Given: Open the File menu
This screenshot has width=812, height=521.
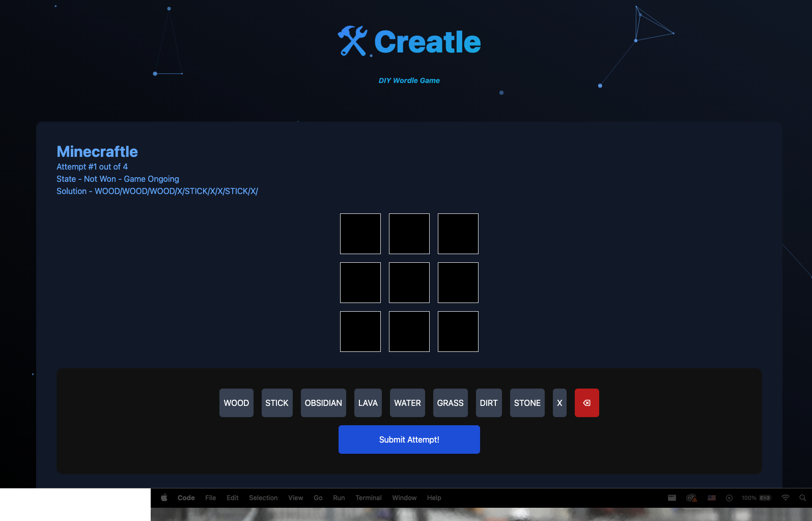Looking at the screenshot, I should (211, 498).
